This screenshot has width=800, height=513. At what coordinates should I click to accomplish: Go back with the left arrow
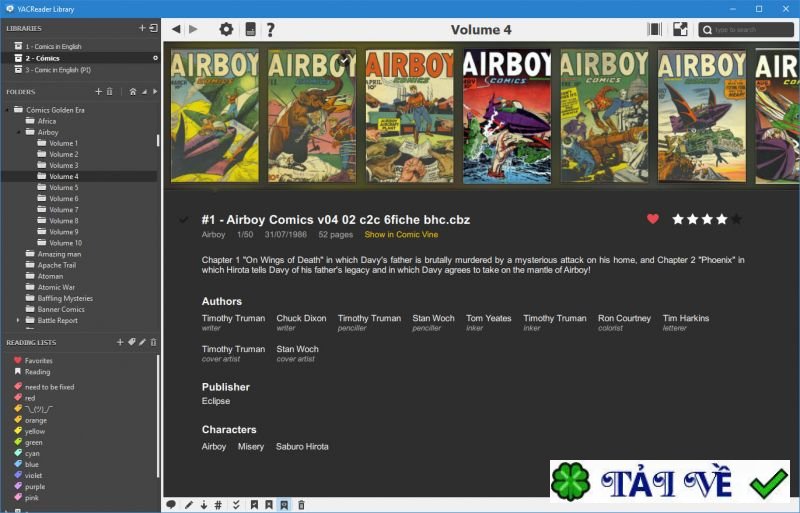click(176, 29)
